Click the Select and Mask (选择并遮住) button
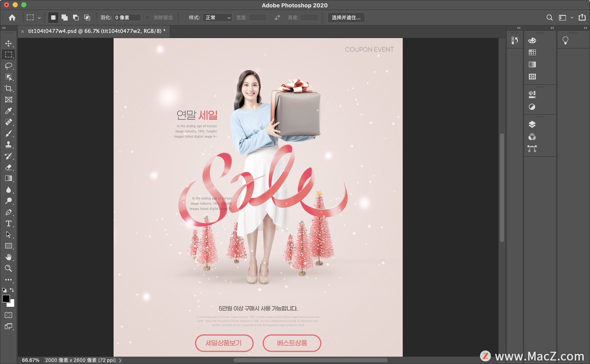 [x=346, y=17]
